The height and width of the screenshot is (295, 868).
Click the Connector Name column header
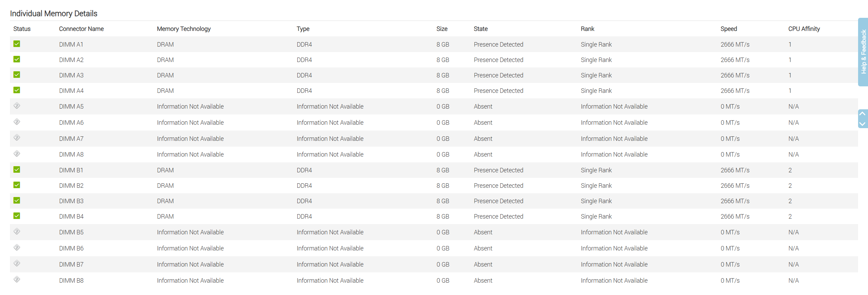click(x=81, y=29)
